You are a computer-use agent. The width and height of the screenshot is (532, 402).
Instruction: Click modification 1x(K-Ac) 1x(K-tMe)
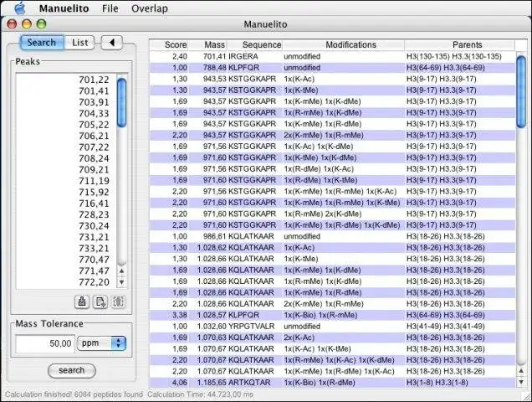click(317, 348)
